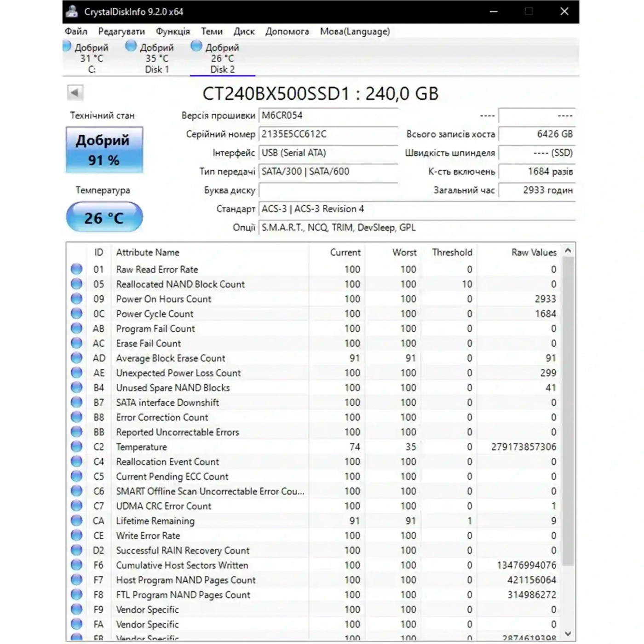Screen dimensions: 644x644
Task: Click status icon of Program Fail Count
Action: 76,328
